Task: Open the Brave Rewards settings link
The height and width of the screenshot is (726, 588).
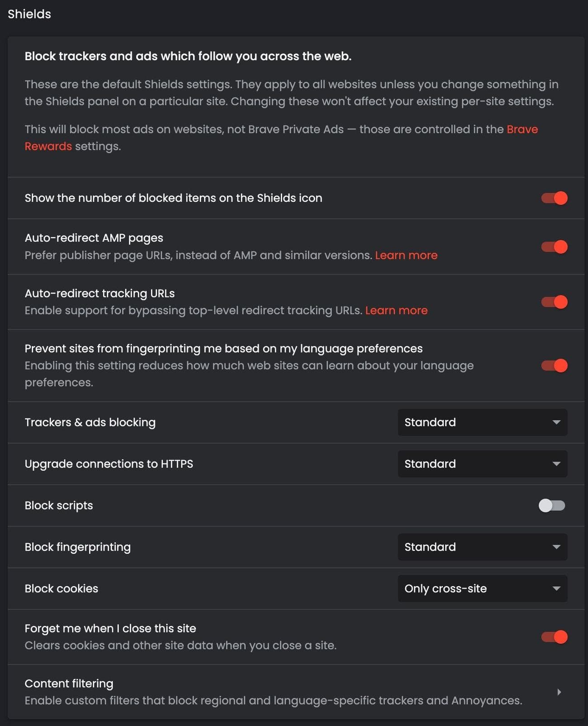Action: [x=522, y=129]
